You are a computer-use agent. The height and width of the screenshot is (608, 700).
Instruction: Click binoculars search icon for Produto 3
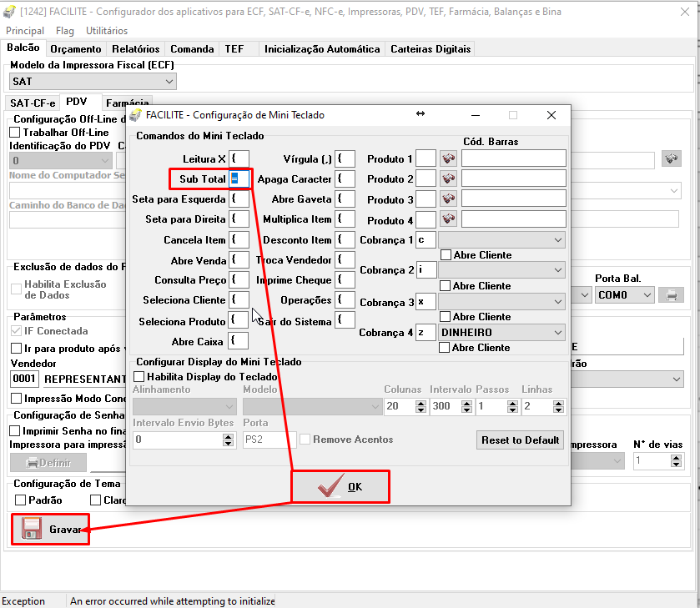click(x=448, y=198)
